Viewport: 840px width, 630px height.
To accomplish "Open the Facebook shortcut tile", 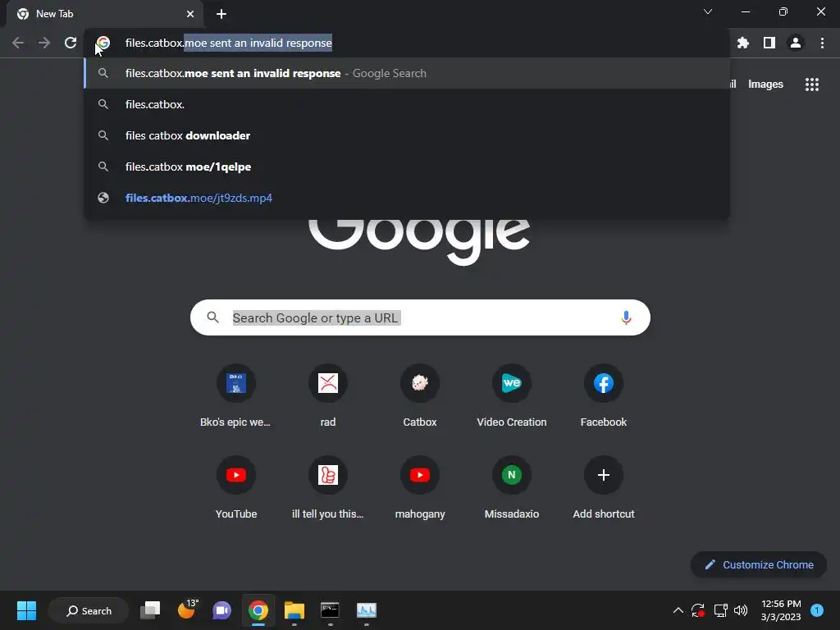I will pos(604,396).
